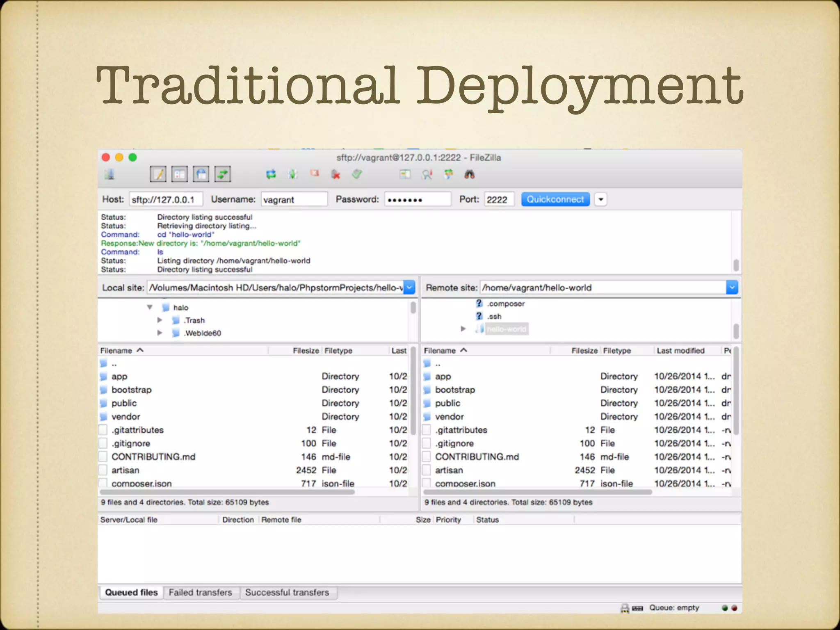This screenshot has height=630, width=840.
Task: Click the Username field containing vagrant
Action: click(x=294, y=199)
